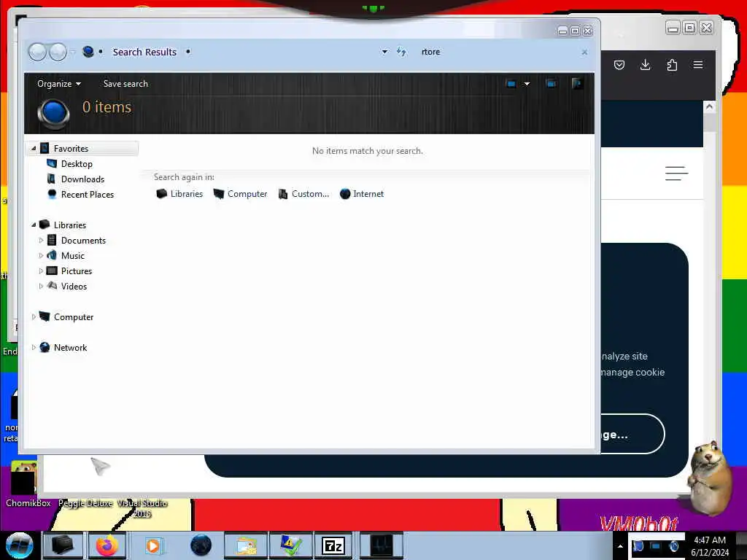Open Firefox from the taskbar
Screen dimensions: 747x560
pyautogui.click(x=107, y=545)
